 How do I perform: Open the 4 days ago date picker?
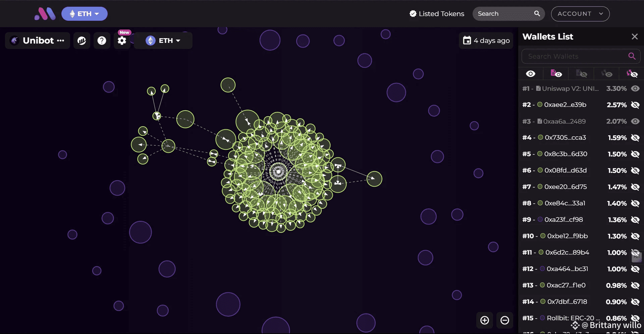[486, 41]
